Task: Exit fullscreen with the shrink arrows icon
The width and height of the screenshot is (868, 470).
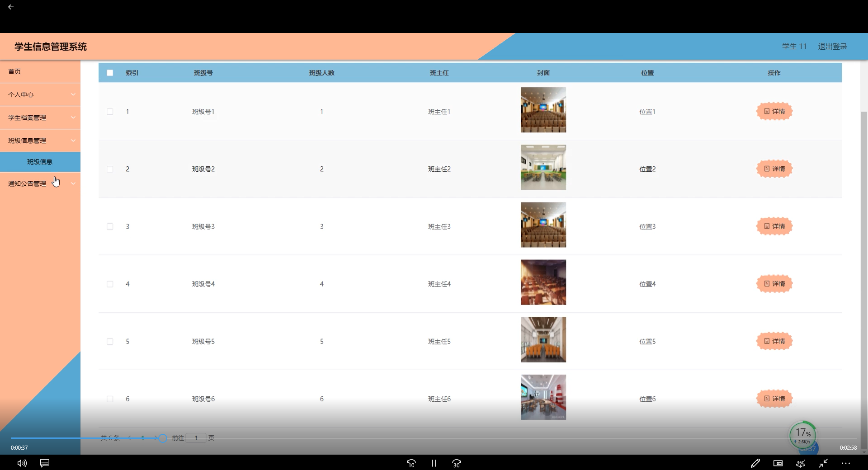Action: [823, 463]
